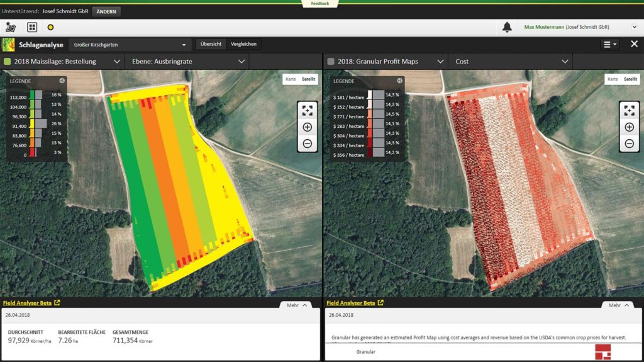Expand the right Mehr panel
Image resolution: width=644 pixels, height=362 pixels.
click(x=619, y=305)
